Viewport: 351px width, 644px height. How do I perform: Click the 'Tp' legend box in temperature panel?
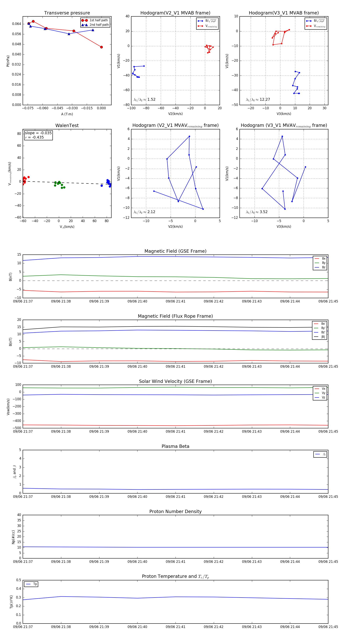pos(31,584)
